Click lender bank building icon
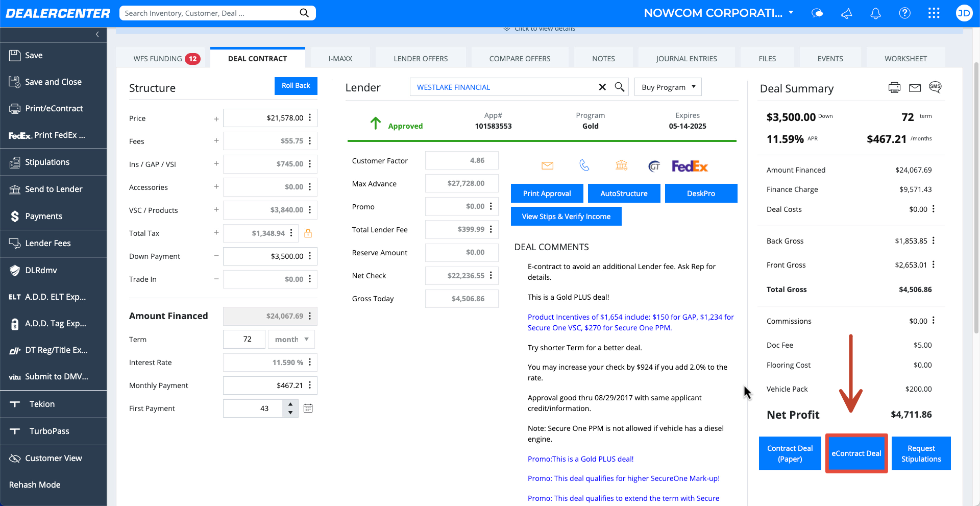The width and height of the screenshot is (980, 506). click(621, 165)
